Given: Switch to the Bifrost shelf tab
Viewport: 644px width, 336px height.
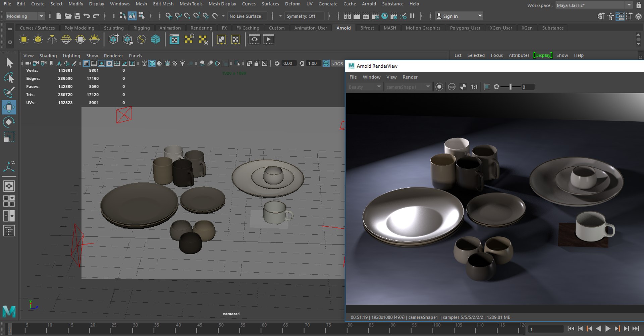Looking at the screenshot, I should (x=367, y=28).
